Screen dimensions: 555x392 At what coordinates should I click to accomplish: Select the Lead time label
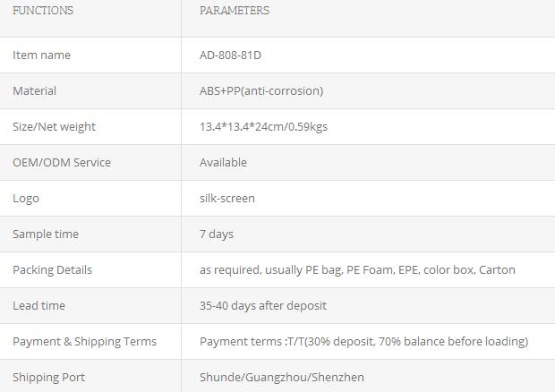(38, 306)
